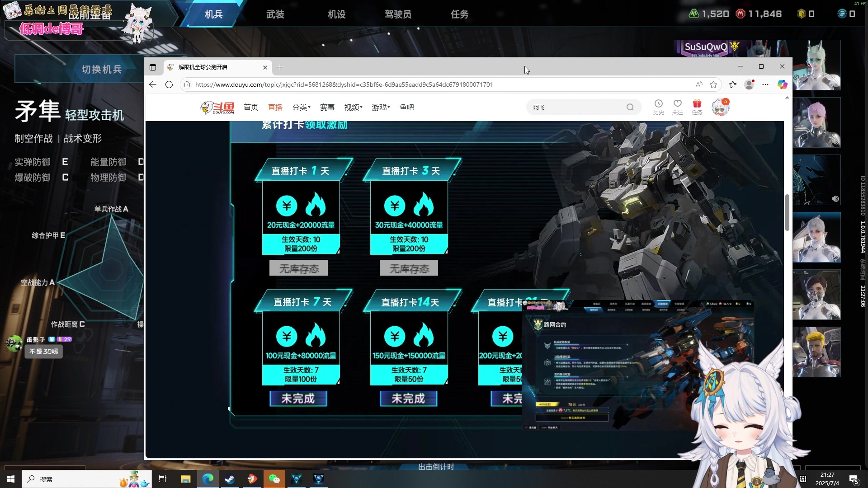
Task: Open Edge settings and more menu
Action: click(765, 84)
